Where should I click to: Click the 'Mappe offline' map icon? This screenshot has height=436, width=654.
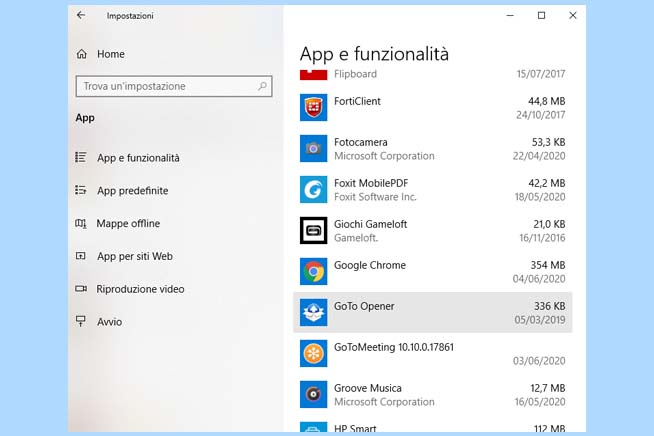point(81,224)
